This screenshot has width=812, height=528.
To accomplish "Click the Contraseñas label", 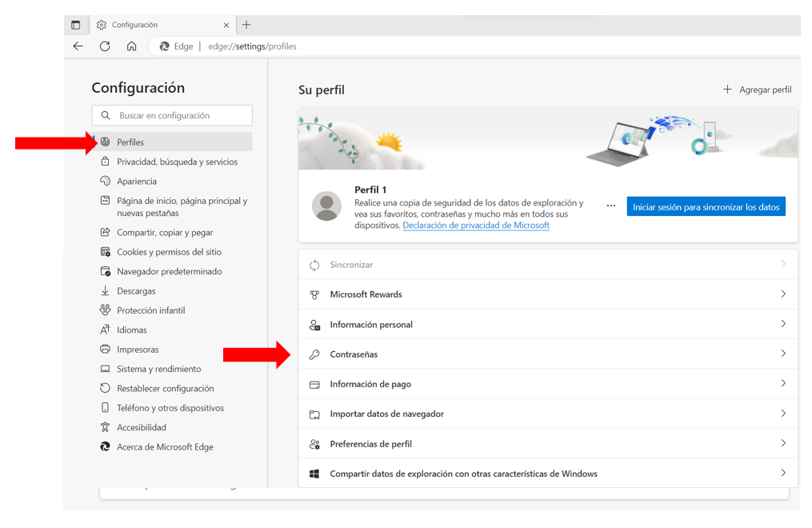I will click(354, 354).
